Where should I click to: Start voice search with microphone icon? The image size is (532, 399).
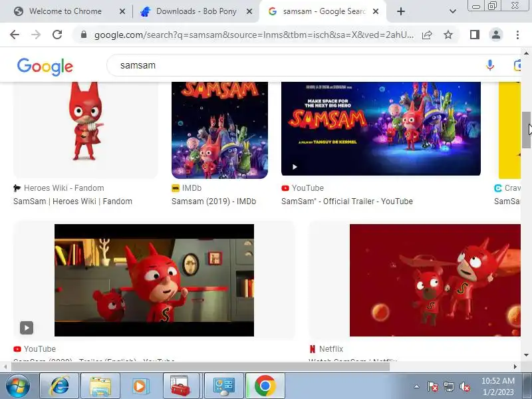pos(489,65)
